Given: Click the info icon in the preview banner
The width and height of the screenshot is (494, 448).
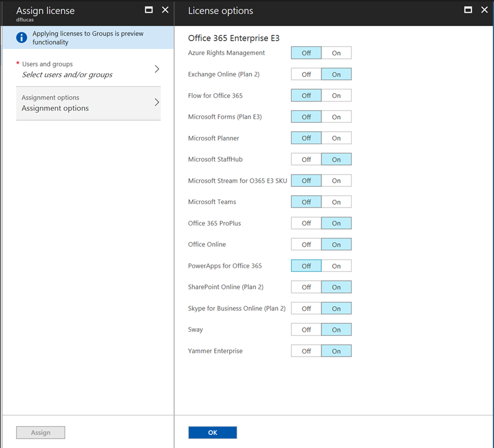Looking at the screenshot, I should 21,37.
